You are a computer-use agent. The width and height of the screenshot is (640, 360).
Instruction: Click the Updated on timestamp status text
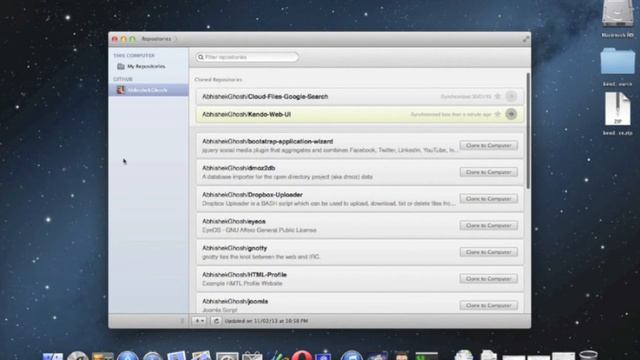pyautogui.click(x=266, y=321)
